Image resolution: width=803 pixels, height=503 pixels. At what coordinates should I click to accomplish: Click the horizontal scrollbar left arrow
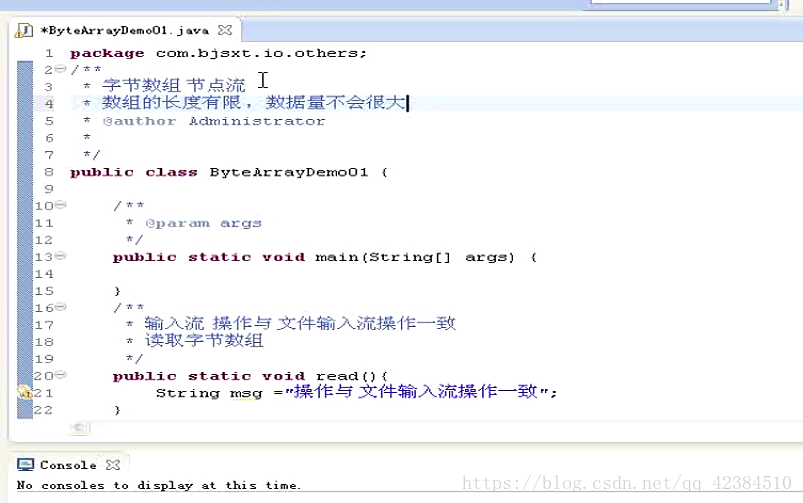[x=79, y=428]
